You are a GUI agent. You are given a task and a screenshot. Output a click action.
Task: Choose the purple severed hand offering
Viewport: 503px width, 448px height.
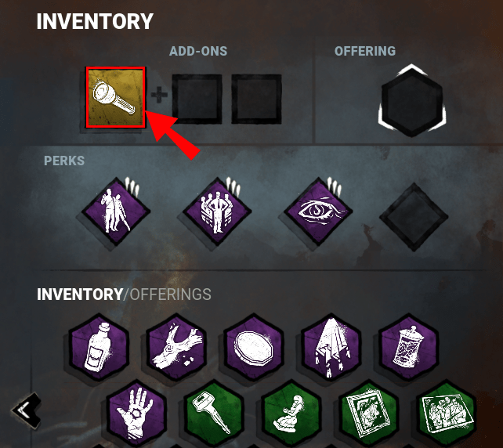coord(176,347)
